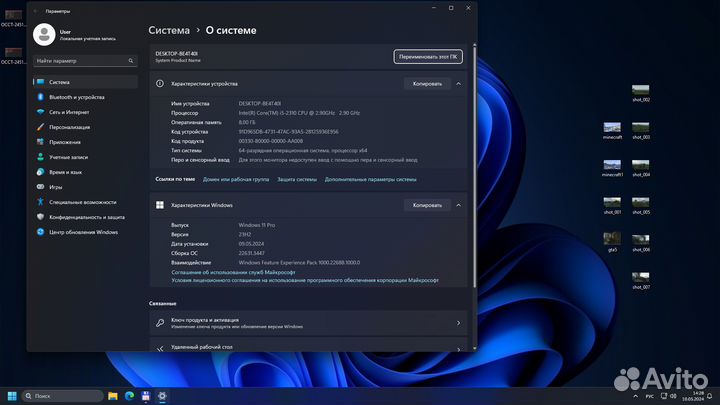Open Центр обновления Windows
Screen dimensions: 720x405
(x=83, y=232)
